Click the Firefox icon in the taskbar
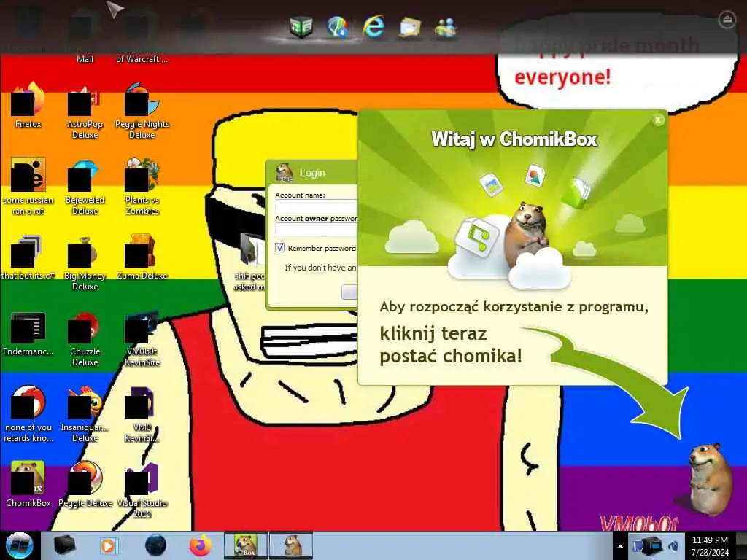 click(201, 545)
